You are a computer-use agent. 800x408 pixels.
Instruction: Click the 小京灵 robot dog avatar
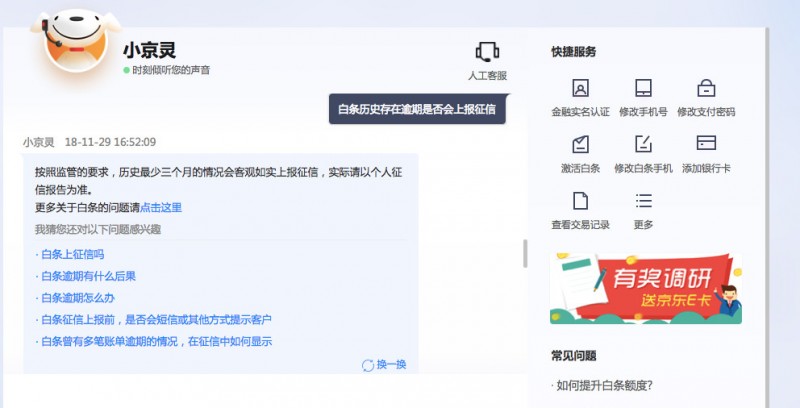tap(76, 41)
